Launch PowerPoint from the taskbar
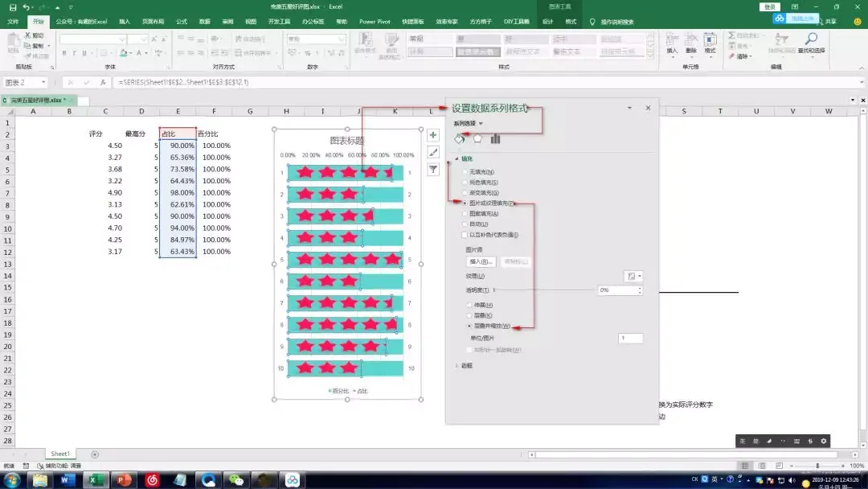The image size is (868, 489). click(124, 480)
